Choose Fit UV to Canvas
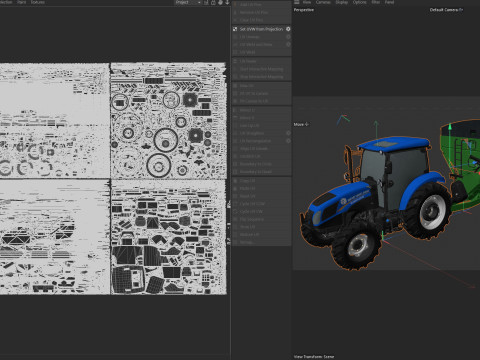Image resolution: width=480 pixels, height=360 pixels. point(262,93)
